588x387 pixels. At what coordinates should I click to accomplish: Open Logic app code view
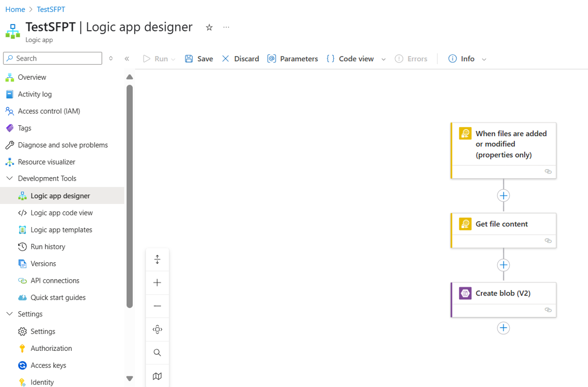coord(62,213)
